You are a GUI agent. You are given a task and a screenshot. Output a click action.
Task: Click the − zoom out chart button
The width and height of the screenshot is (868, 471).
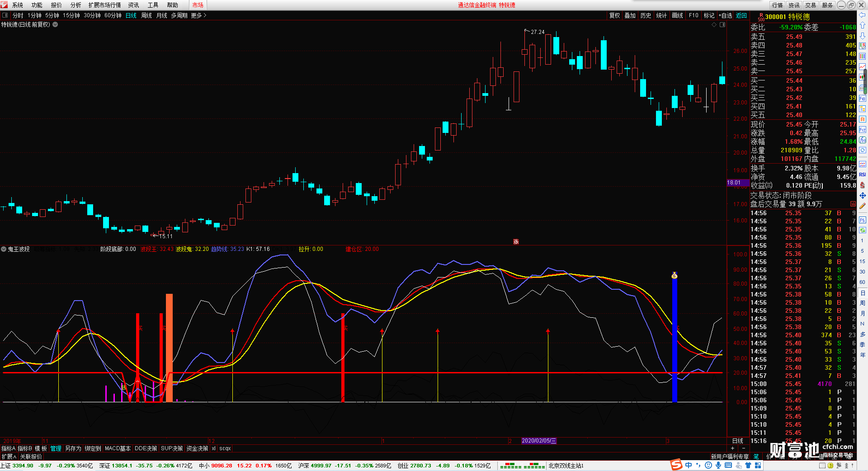744,448
